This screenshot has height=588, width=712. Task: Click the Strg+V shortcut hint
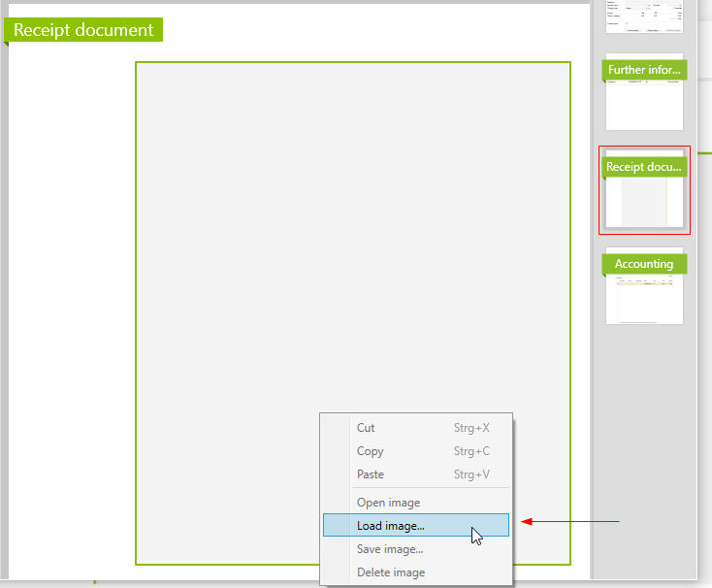(x=471, y=474)
